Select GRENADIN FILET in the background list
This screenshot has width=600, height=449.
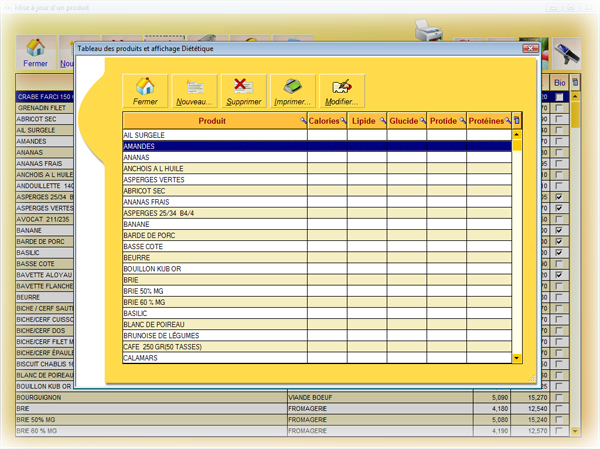44,108
